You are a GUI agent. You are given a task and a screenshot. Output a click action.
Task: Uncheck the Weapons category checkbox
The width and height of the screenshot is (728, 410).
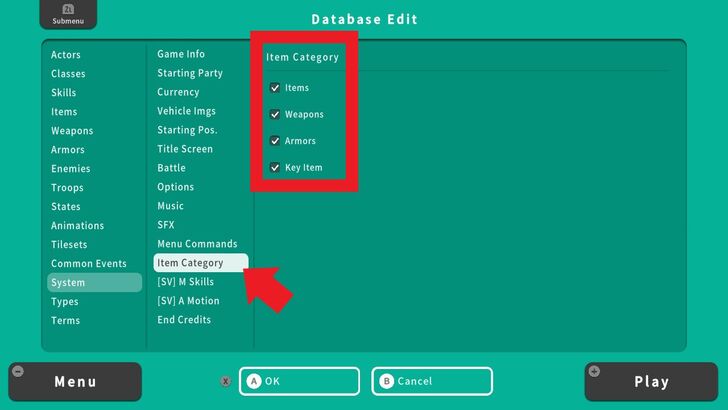tap(275, 115)
